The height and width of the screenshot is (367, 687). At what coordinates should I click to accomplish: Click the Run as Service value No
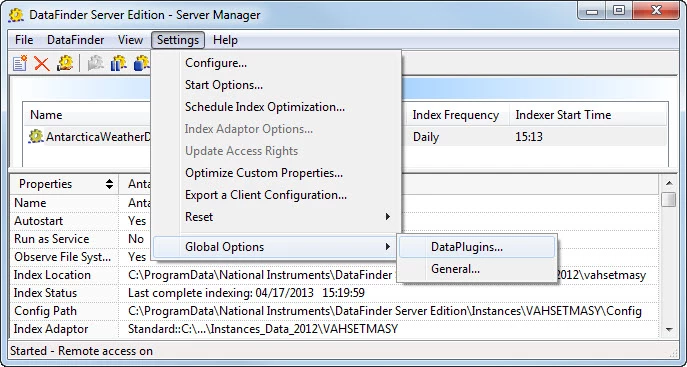tap(136, 239)
